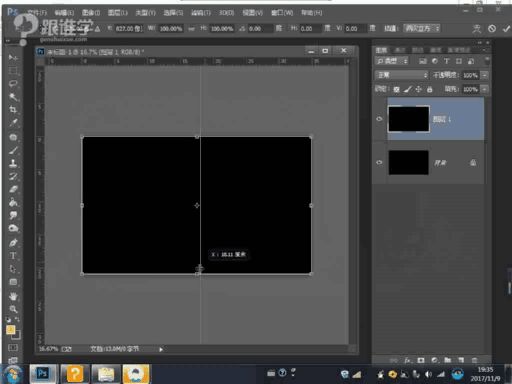Select the Crop tool
Screen dimensions: 512x384
tap(13, 110)
